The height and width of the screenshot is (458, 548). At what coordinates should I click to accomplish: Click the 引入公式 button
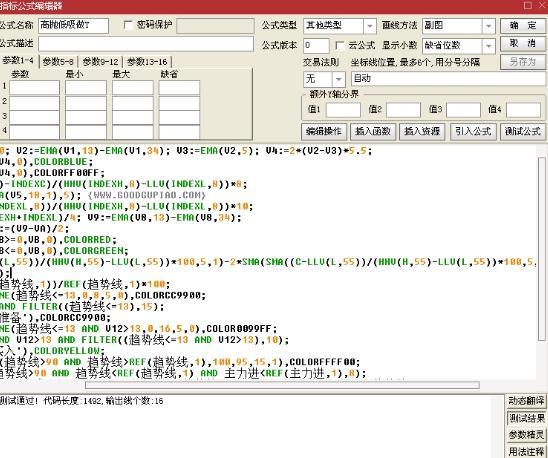[x=473, y=131]
